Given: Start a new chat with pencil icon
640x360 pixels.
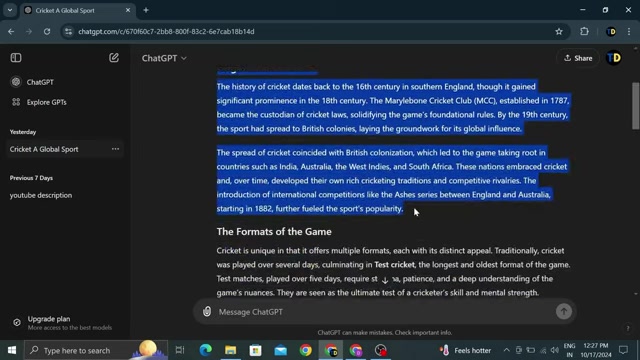Looking at the screenshot, I should pos(114,58).
